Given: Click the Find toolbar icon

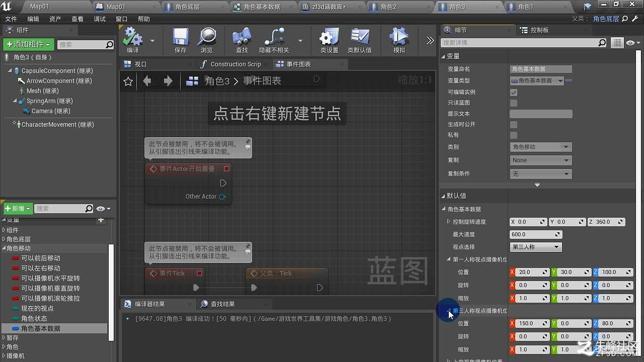Looking at the screenshot, I should tap(242, 38).
